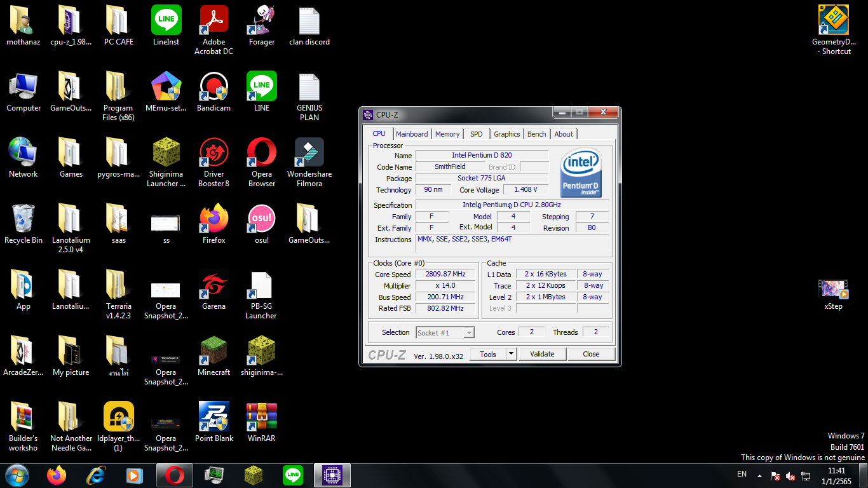Screen dimensions: 868x488
Task: Open the Wondershare Filmora shortcut
Action: (309, 154)
